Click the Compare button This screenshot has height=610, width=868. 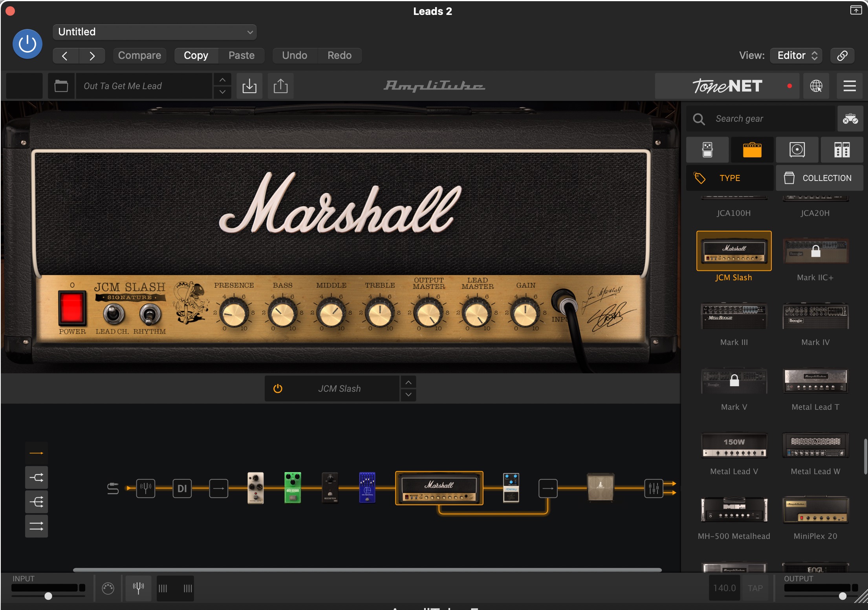tap(139, 56)
